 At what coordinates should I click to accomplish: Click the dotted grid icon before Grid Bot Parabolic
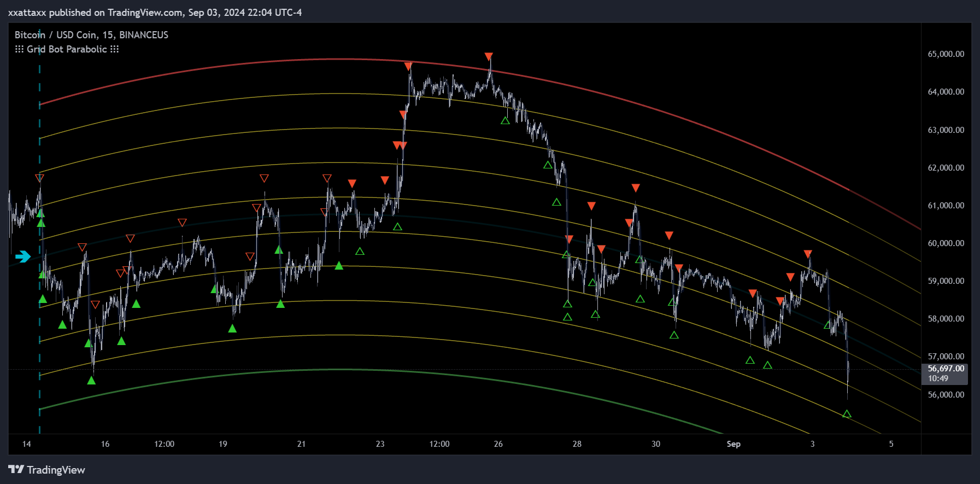point(19,49)
